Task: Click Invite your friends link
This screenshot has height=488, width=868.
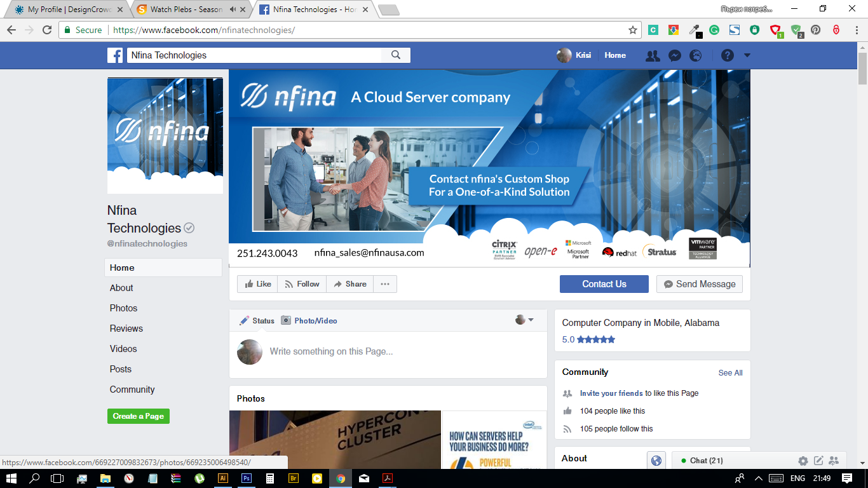Action: (x=611, y=393)
